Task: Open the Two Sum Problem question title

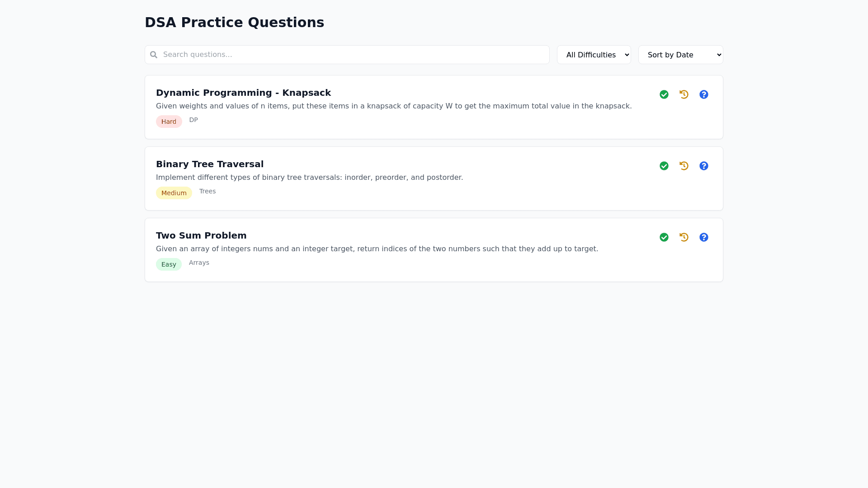Action: pos(201,235)
